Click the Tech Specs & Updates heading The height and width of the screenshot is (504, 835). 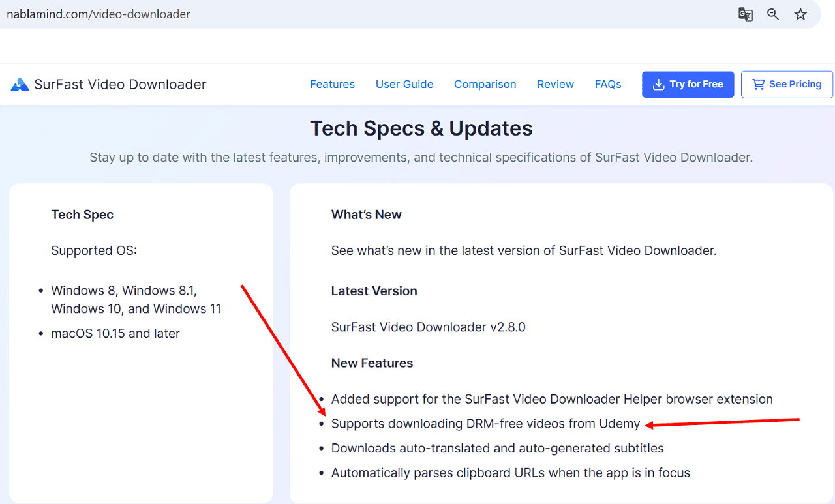(x=421, y=128)
